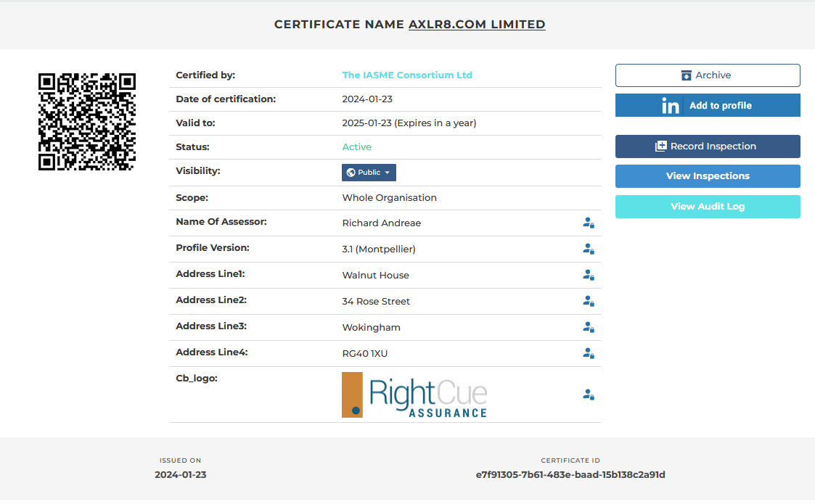Click the CERTIFICATE ID heading
The width and height of the screenshot is (815, 504).
pos(570,460)
